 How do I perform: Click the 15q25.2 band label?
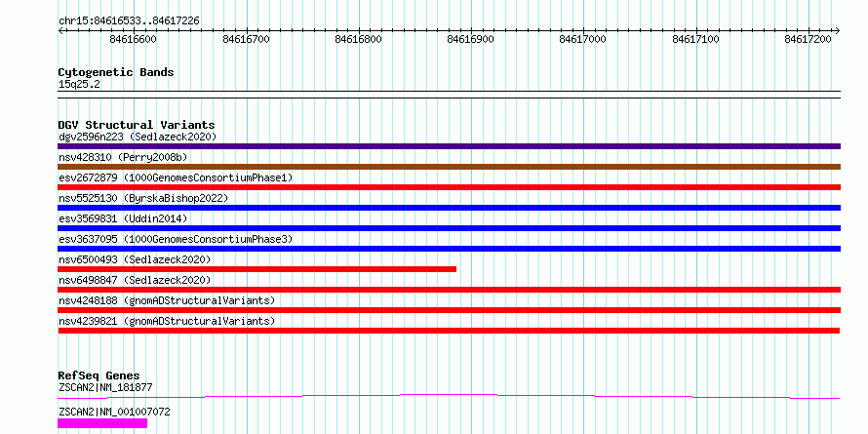79,85
